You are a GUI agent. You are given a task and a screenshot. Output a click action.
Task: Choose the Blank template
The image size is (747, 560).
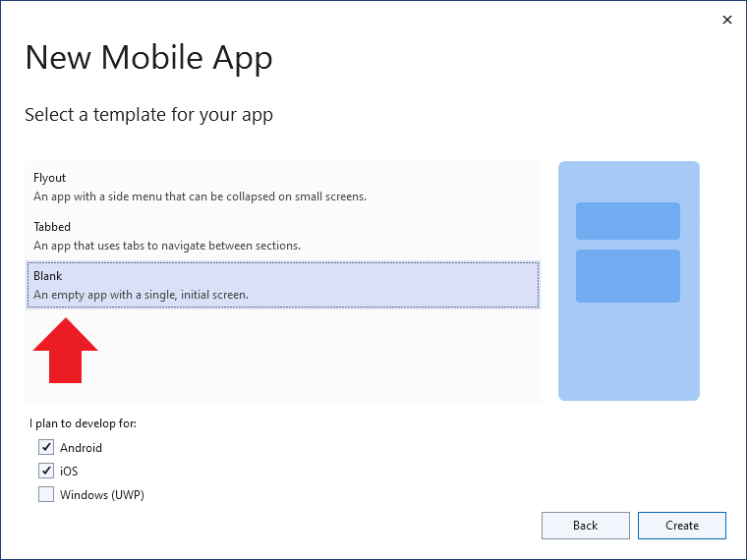coord(282,285)
